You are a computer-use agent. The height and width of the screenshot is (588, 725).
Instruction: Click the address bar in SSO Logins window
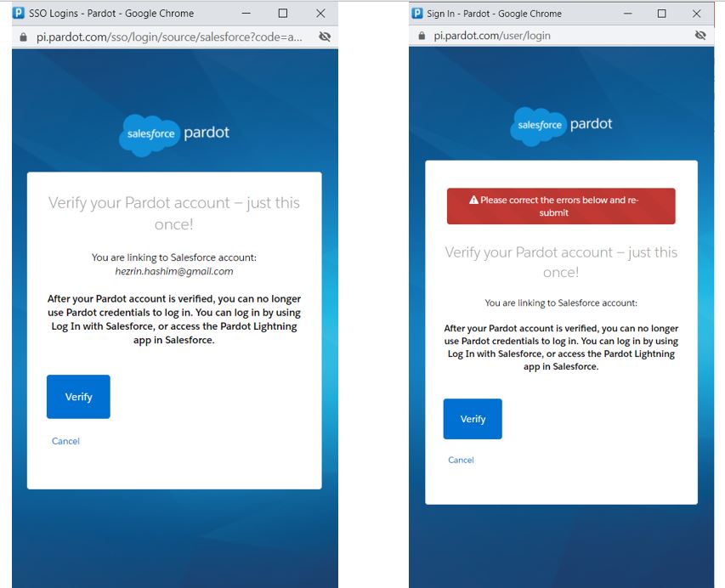pos(169,37)
